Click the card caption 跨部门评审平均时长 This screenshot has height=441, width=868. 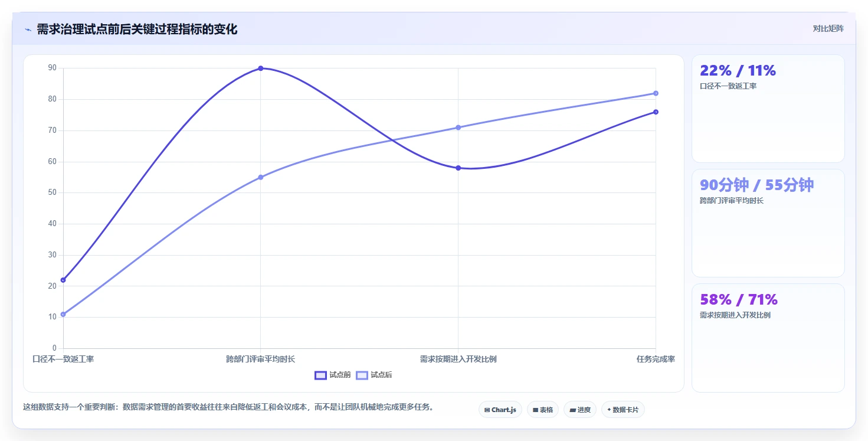click(x=732, y=201)
